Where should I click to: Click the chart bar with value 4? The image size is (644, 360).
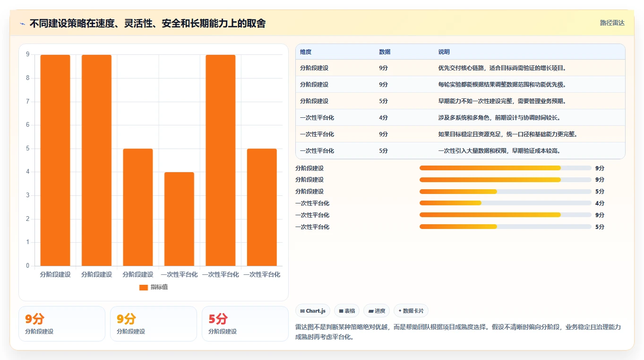[179, 219]
